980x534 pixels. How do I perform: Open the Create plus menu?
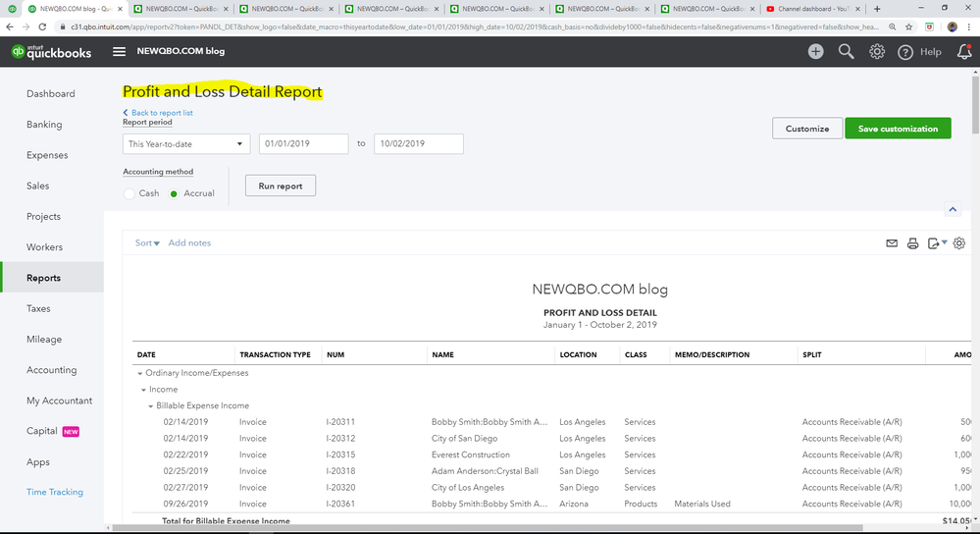pos(815,51)
